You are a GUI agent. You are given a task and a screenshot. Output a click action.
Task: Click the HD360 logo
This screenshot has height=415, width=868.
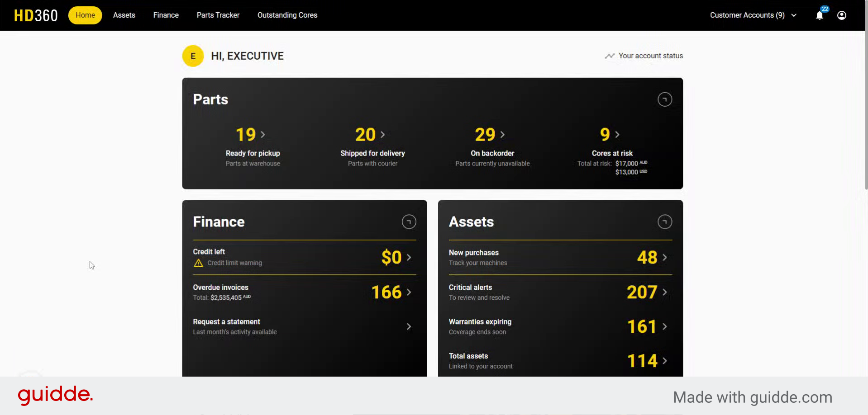click(36, 15)
